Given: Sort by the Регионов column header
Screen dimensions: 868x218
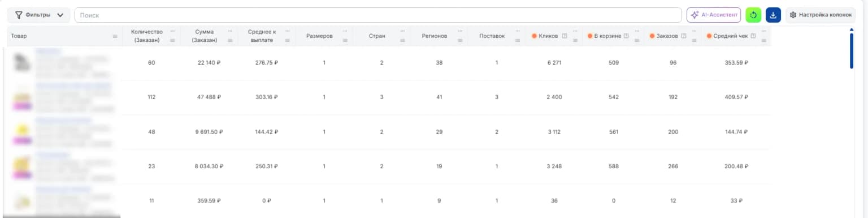Looking at the screenshot, I should coord(435,36).
